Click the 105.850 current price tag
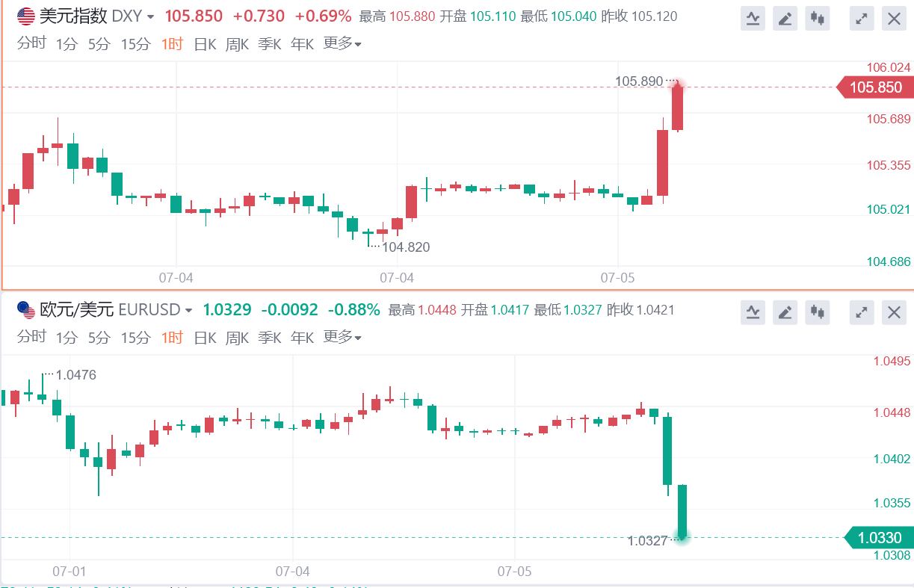 click(x=875, y=87)
